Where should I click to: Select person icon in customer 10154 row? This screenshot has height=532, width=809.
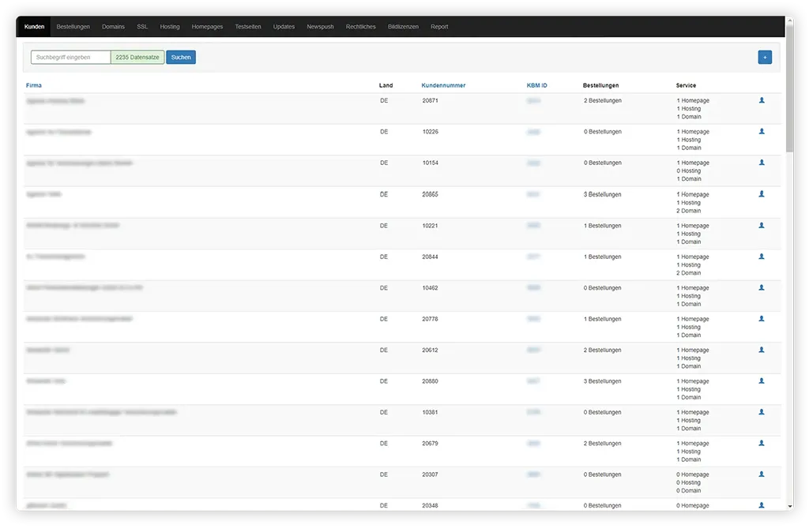pyautogui.click(x=762, y=163)
